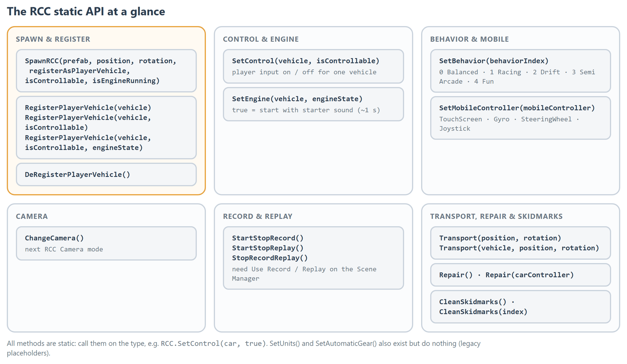Select the CleanSkidmarks(index) text
Image resolution: width=627 pixels, height=364 pixels.
pos(483,312)
